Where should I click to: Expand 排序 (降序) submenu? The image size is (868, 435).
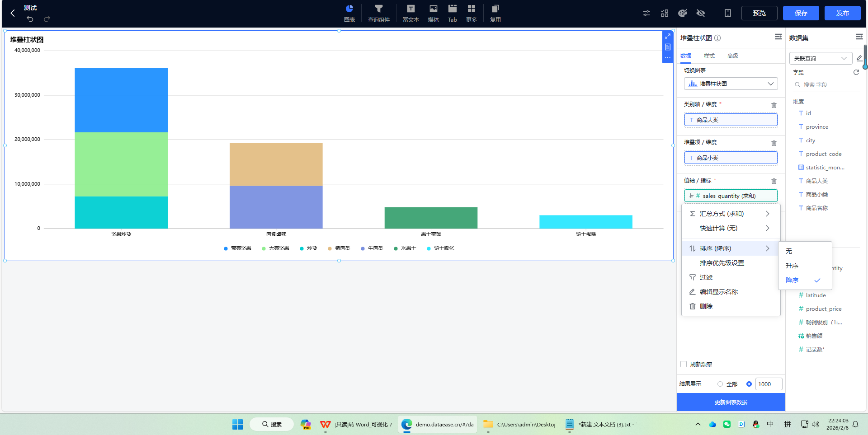click(x=731, y=248)
